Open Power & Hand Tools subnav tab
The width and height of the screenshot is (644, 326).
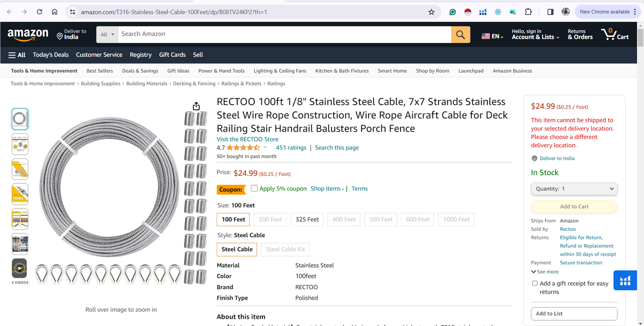pos(221,71)
